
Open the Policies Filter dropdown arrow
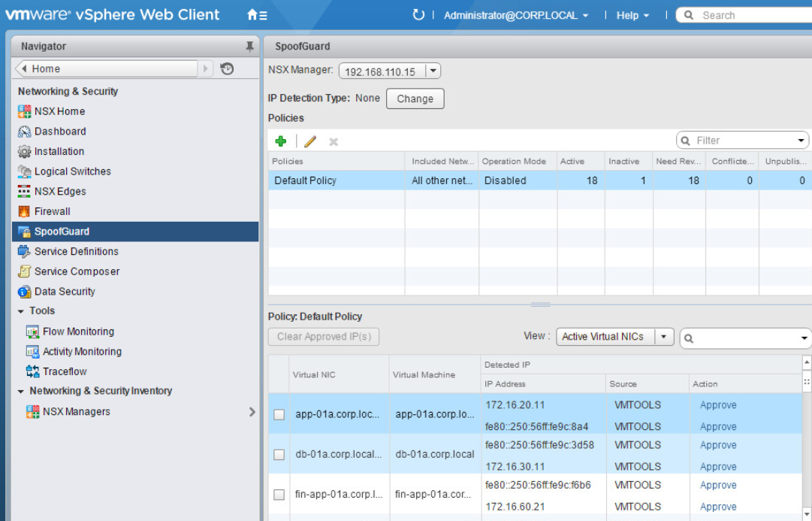coord(801,141)
